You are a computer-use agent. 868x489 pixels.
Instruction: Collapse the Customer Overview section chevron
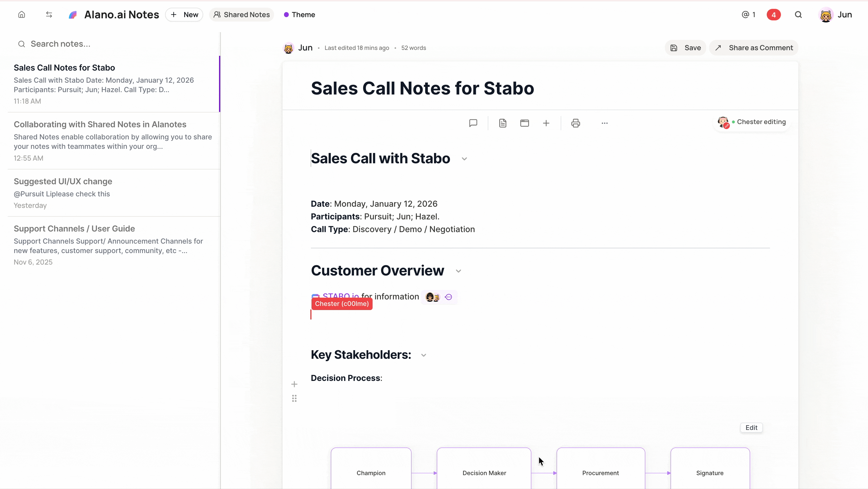[458, 271]
